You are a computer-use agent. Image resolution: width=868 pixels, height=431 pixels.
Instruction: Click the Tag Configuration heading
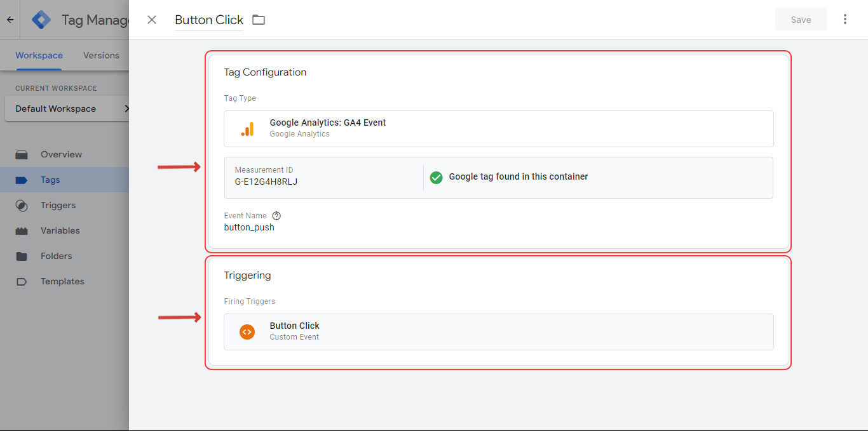[x=265, y=72]
